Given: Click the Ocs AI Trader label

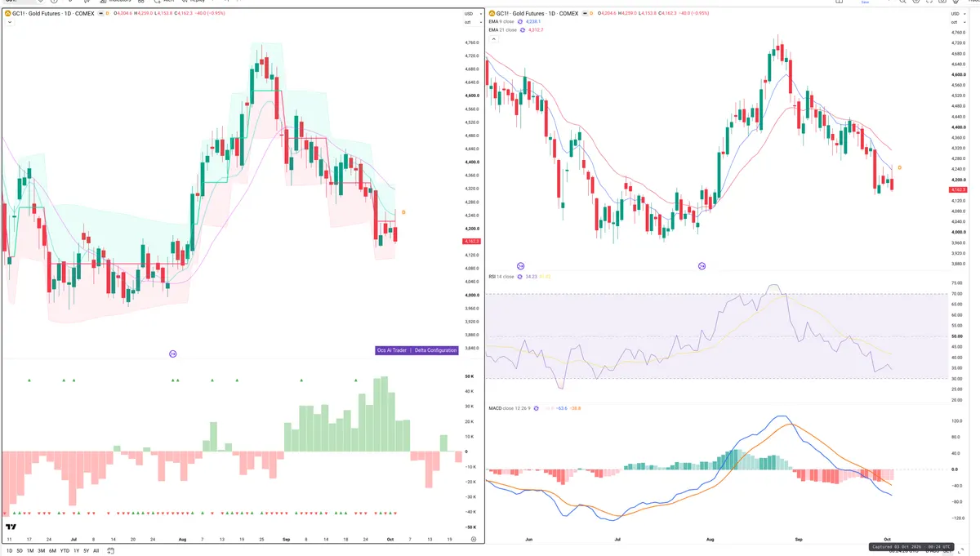Looking at the screenshot, I should coord(392,350).
